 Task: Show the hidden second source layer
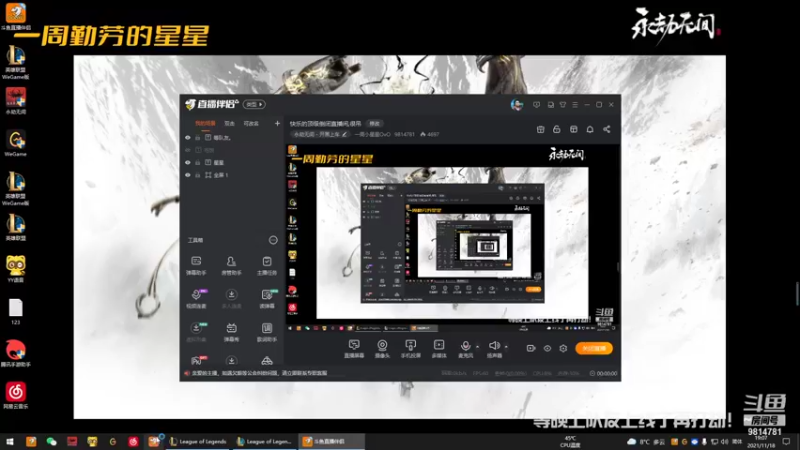tap(188, 150)
